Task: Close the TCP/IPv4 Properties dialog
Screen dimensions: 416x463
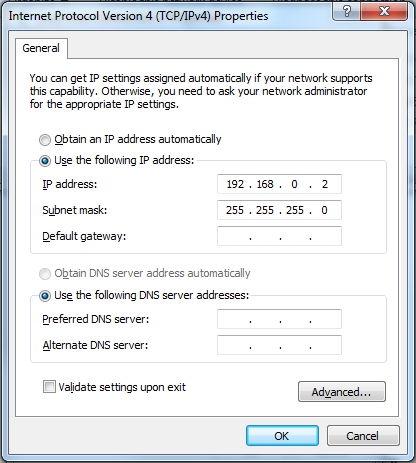Action: tap(384, 12)
